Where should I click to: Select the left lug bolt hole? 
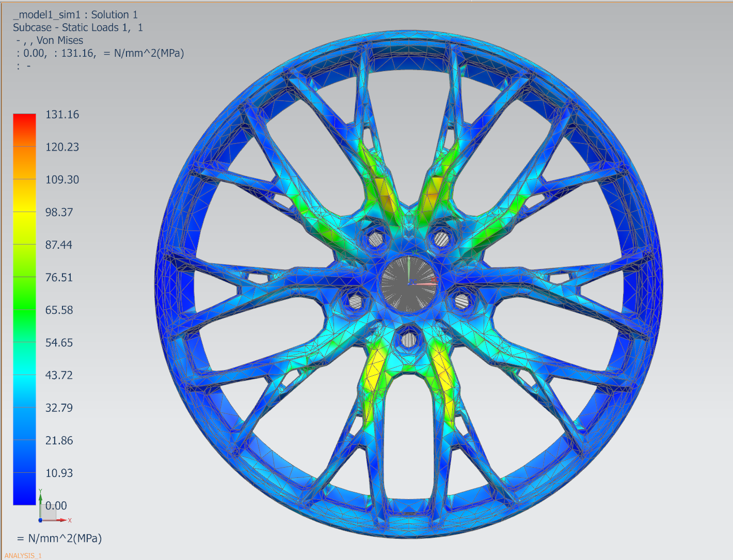[356, 300]
